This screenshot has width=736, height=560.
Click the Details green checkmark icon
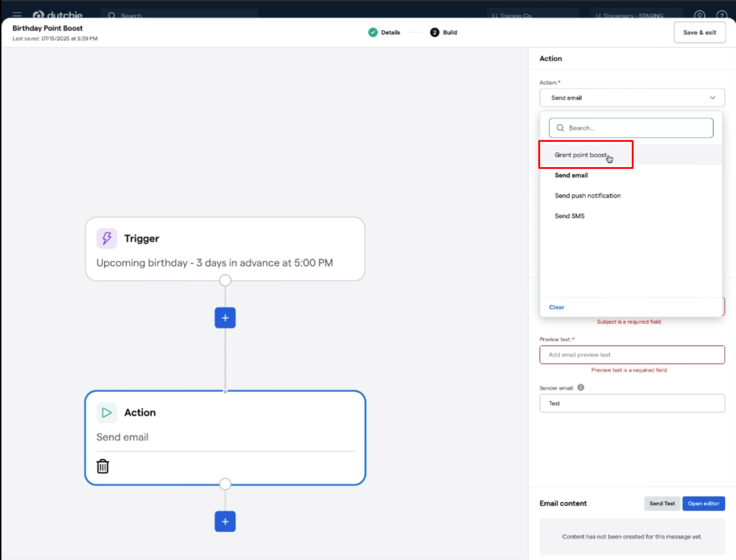(x=373, y=33)
